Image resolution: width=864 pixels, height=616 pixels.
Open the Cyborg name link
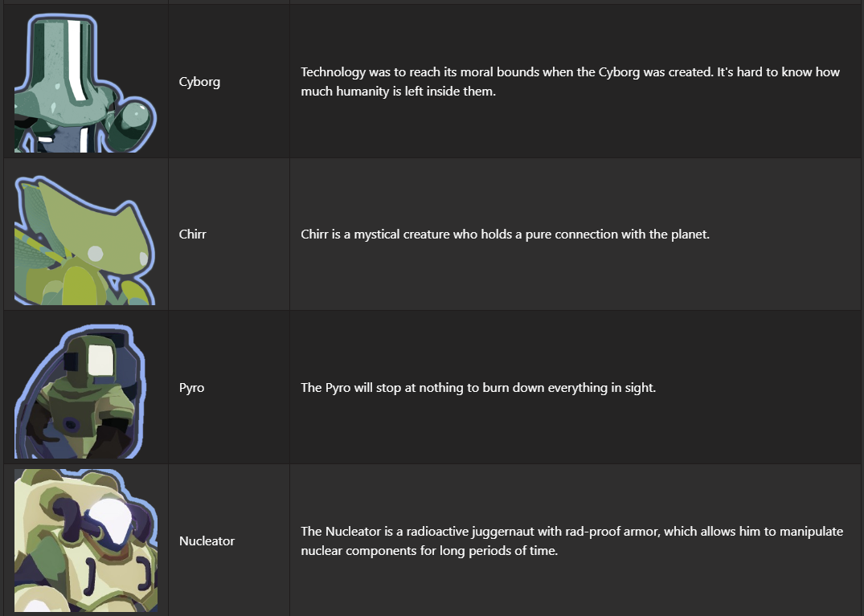[x=199, y=82]
